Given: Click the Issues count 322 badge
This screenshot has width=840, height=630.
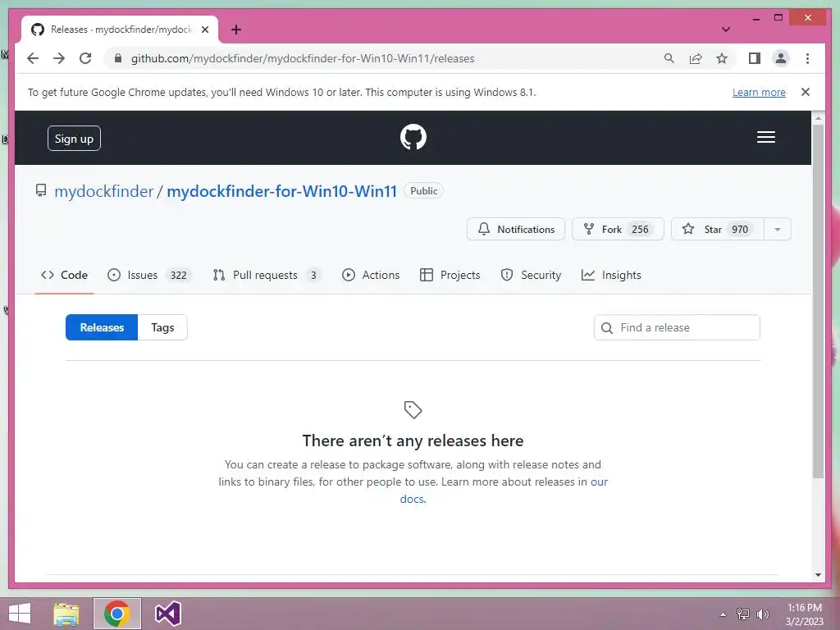Looking at the screenshot, I should click(x=178, y=276).
